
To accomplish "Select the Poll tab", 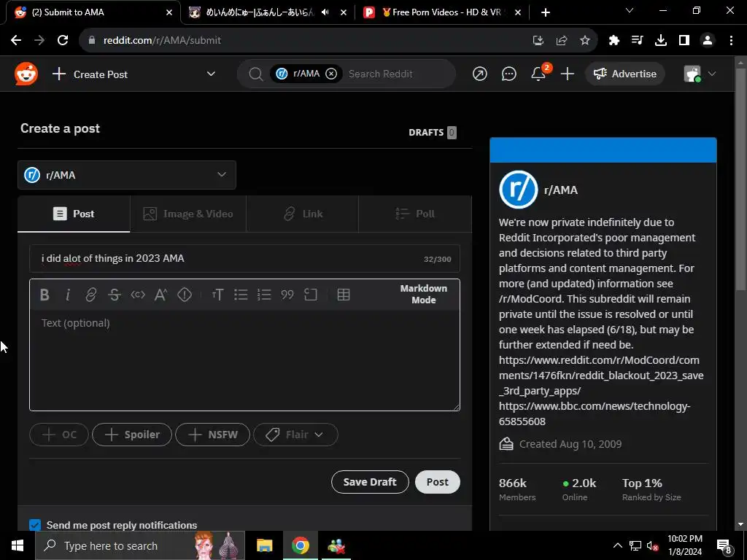I will pos(415,214).
